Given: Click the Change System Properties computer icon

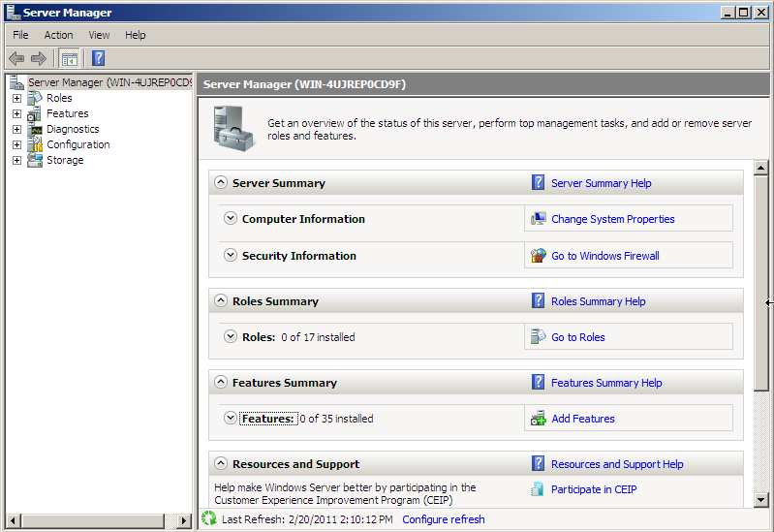Looking at the screenshot, I should coord(538,219).
